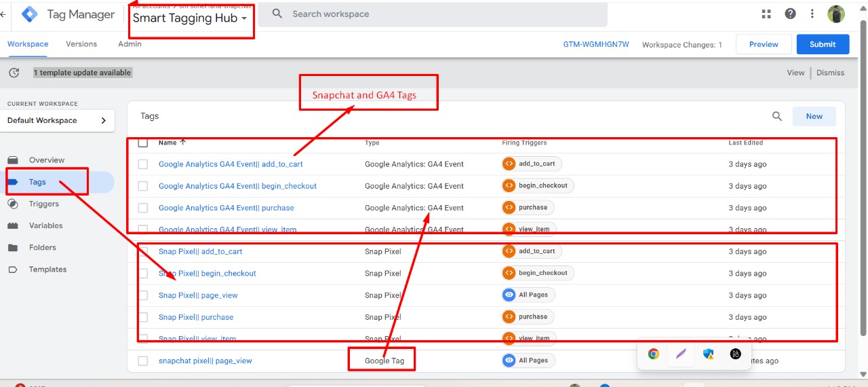Click the user profile avatar
The image size is (868, 387).
pos(836,14)
